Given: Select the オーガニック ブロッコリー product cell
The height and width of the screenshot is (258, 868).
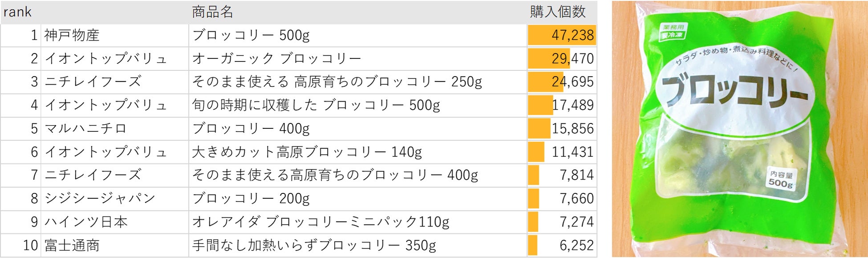Looking at the screenshot, I should coord(276,58).
